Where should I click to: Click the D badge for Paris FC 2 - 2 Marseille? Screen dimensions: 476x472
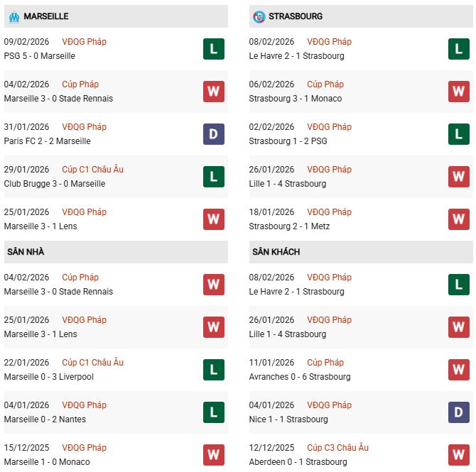[x=213, y=134]
